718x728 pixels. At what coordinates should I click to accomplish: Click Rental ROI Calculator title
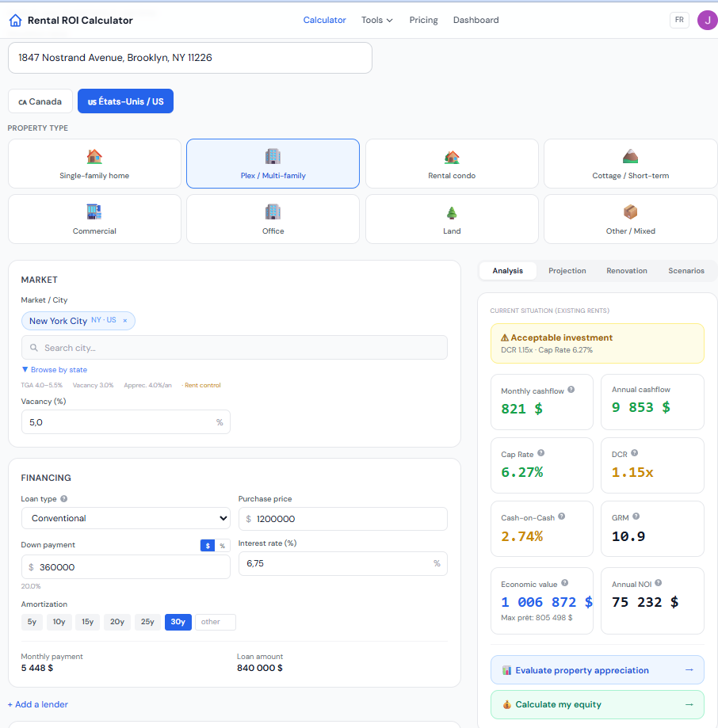80,21
